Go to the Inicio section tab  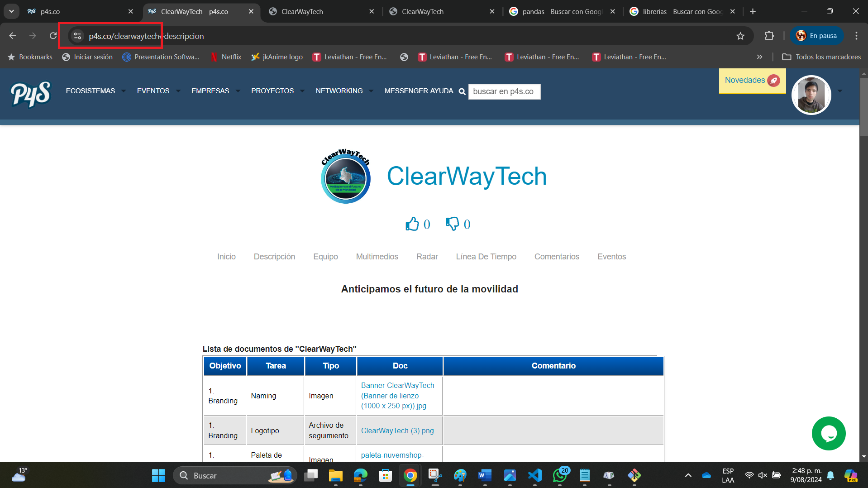[226, 257]
